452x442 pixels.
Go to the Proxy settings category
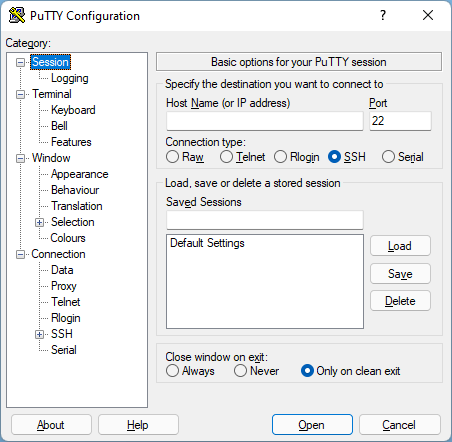click(64, 286)
